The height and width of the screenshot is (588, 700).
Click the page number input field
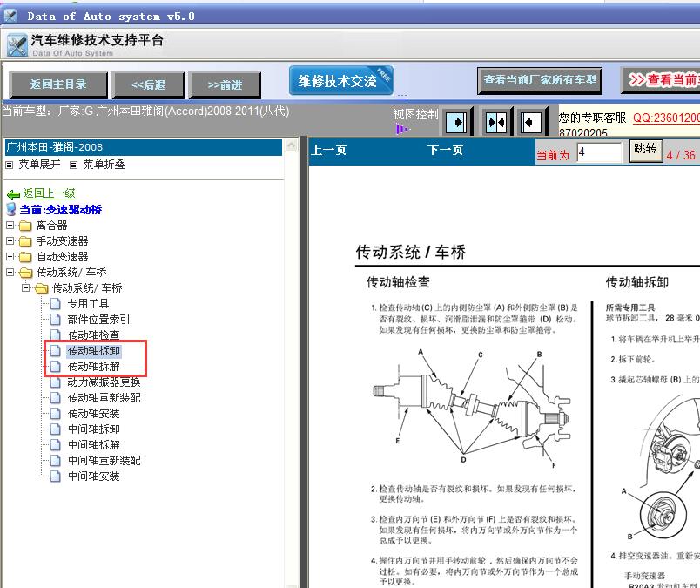599,152
